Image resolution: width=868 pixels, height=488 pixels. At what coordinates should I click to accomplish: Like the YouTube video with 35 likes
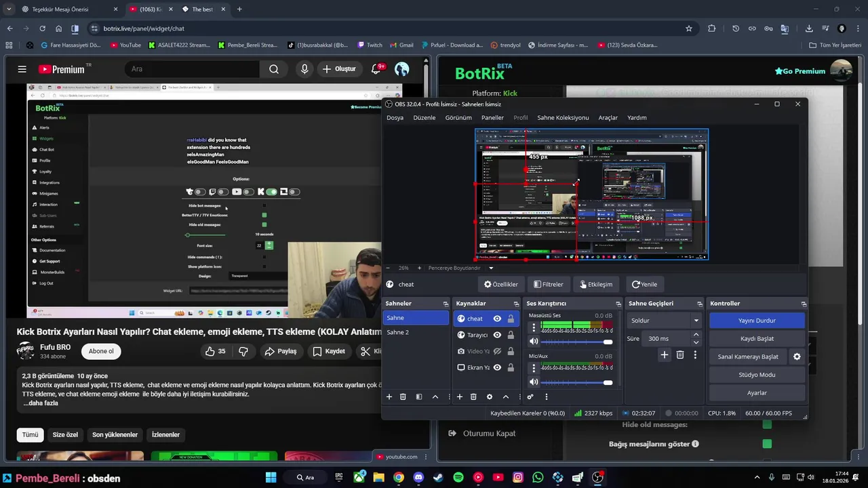point(216,351)
